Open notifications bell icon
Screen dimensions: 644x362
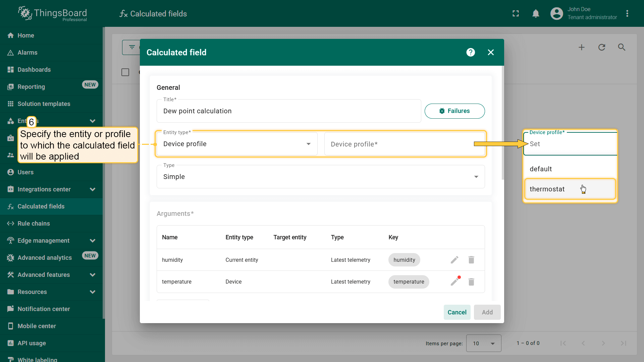[536, 14]
